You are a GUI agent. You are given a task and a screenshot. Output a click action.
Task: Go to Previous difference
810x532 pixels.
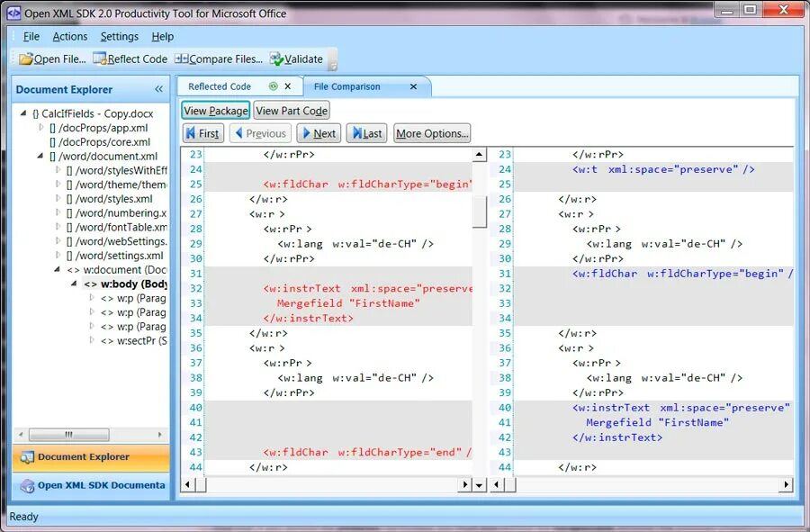coord(260,133)
